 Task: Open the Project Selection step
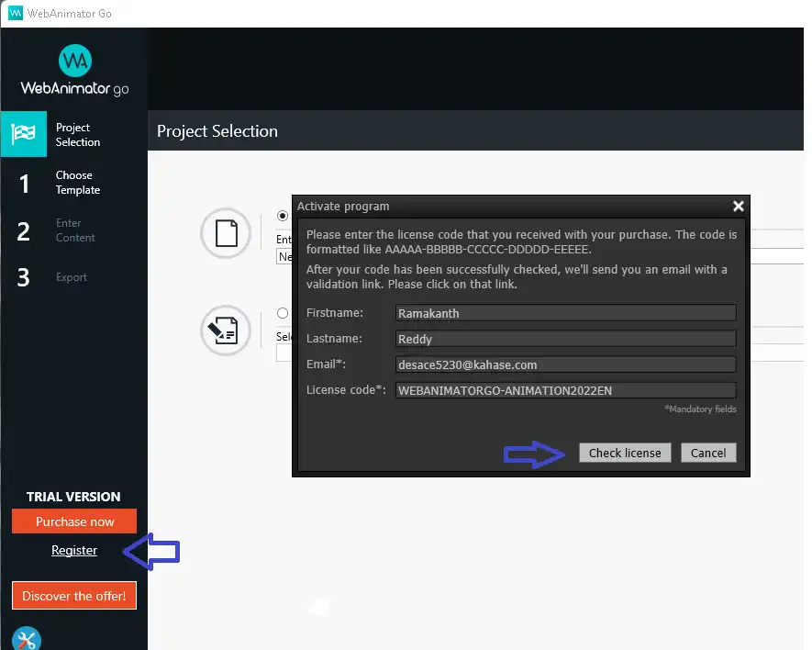[77, 135]
